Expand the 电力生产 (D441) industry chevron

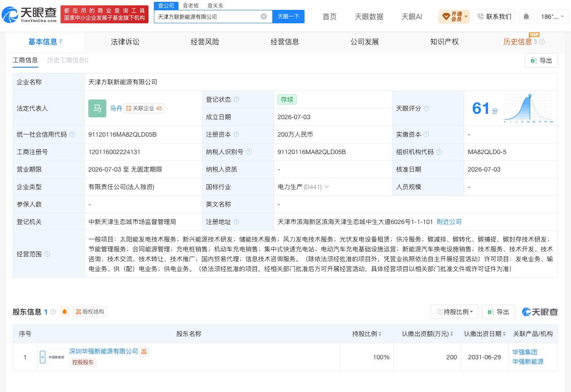pyautogui.click(x=327, y=187)
